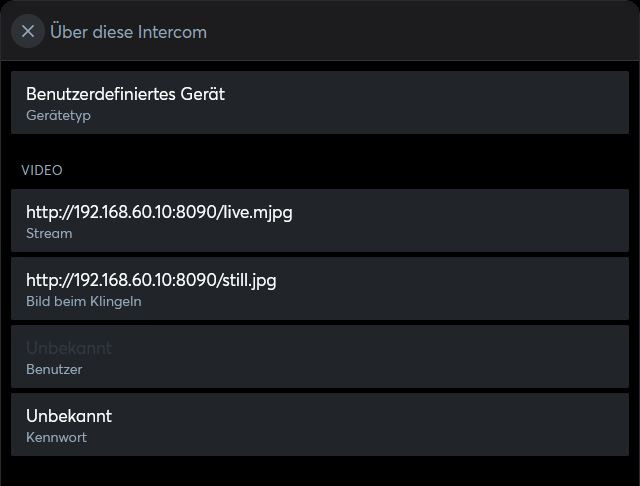Close the Über diese Intercom dialog

(28, 31)
